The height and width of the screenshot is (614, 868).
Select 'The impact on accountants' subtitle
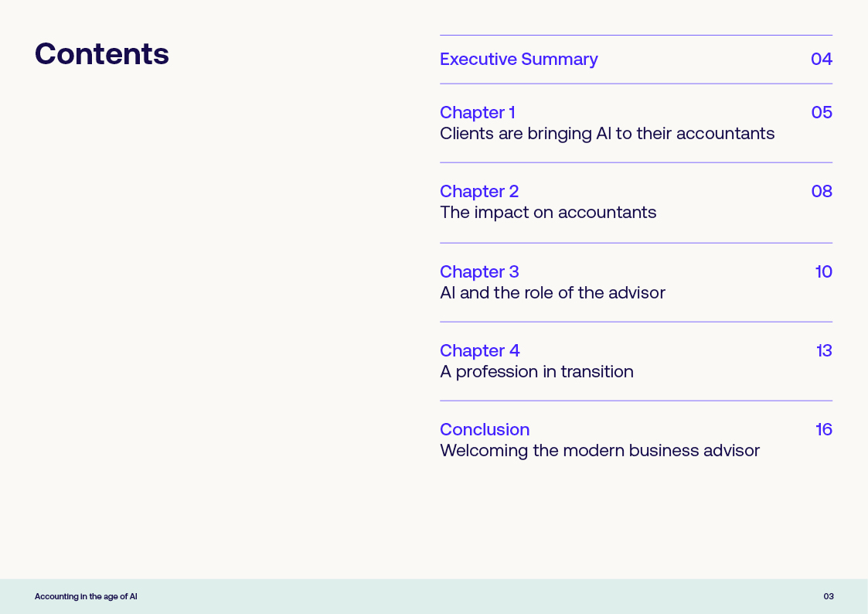548,213
